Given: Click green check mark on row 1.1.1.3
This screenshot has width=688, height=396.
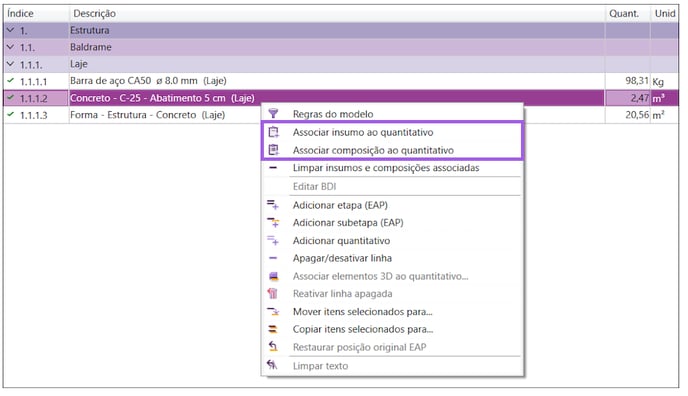Looking at the screenshot, I should click(11, 115).
